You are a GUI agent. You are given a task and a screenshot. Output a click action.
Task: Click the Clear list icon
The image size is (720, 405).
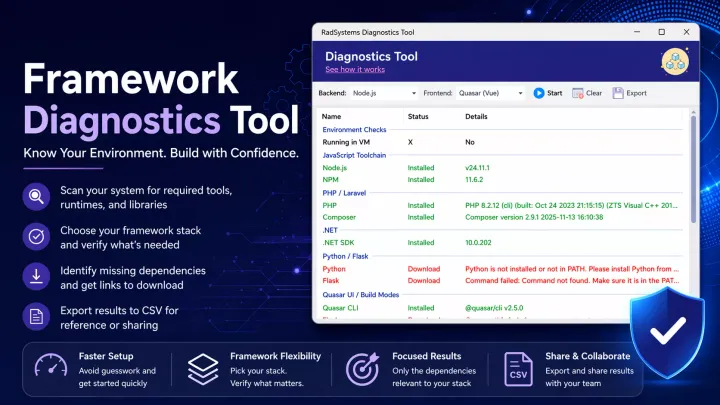tap(578, 93)
